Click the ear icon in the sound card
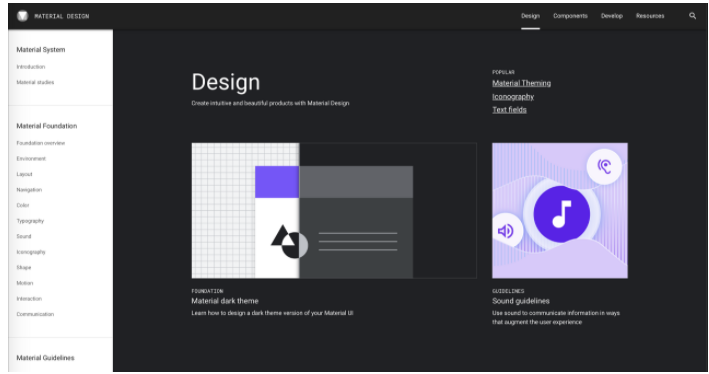This screenshot has width=709, height=374. point(604,166)
